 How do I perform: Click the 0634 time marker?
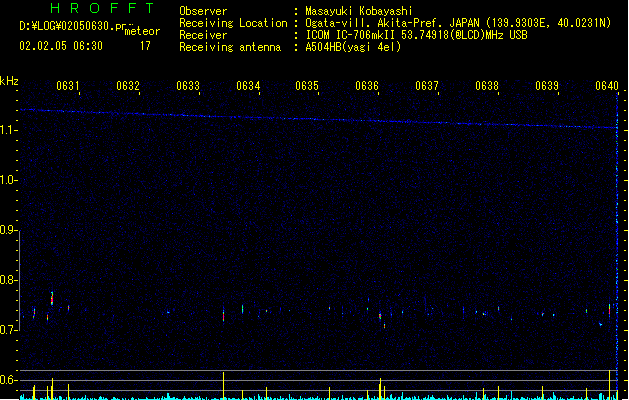248,86
